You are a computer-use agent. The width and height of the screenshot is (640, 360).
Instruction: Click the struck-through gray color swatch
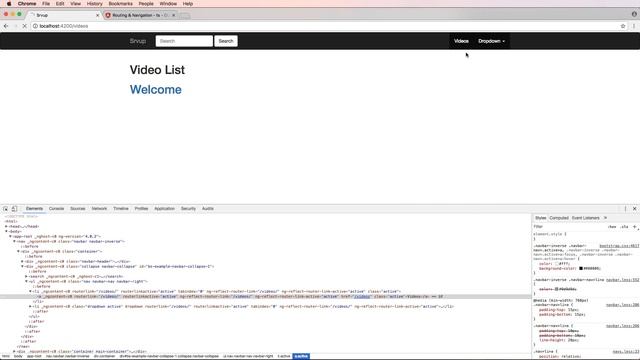coord(556,289)
